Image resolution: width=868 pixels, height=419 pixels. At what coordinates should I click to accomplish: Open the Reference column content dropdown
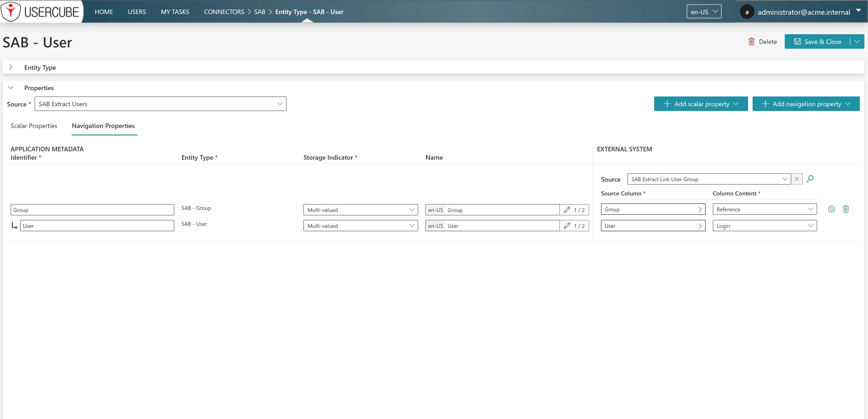(x=765, y=209)
